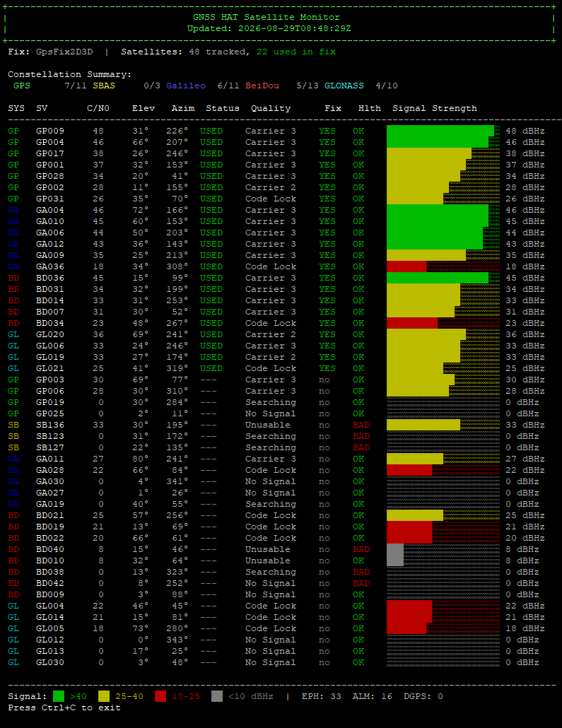Screen dimensions: 562x728
Task: Click the red 10-25 legend swatch
Action: 160,696
